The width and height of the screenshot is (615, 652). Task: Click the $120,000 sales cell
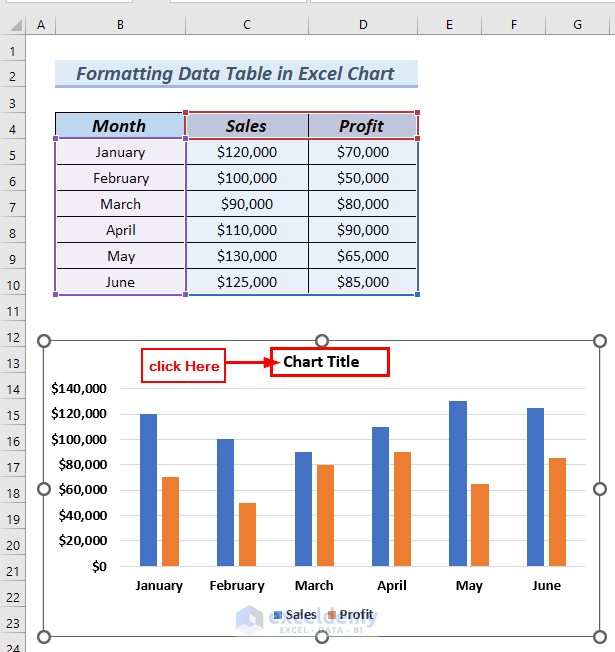[247, 152]
